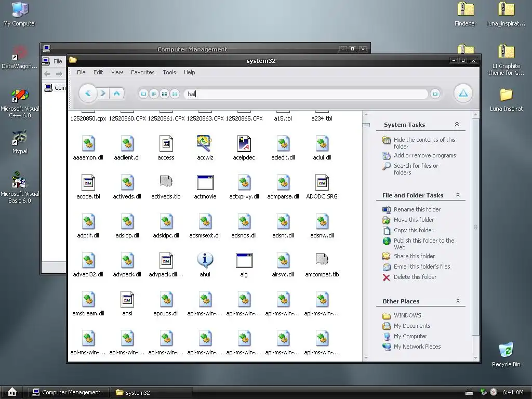
Task: Open the Tools menu
Action: (x=169, y=72)
